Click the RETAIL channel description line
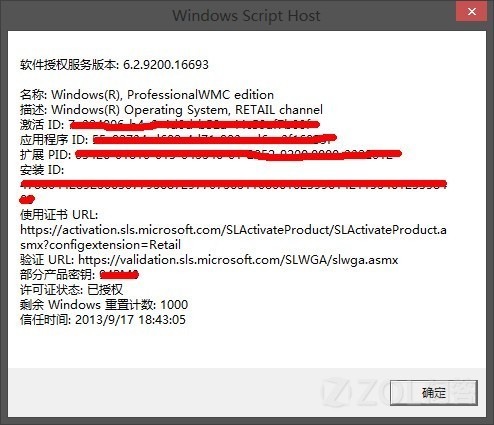 [171, 110]
